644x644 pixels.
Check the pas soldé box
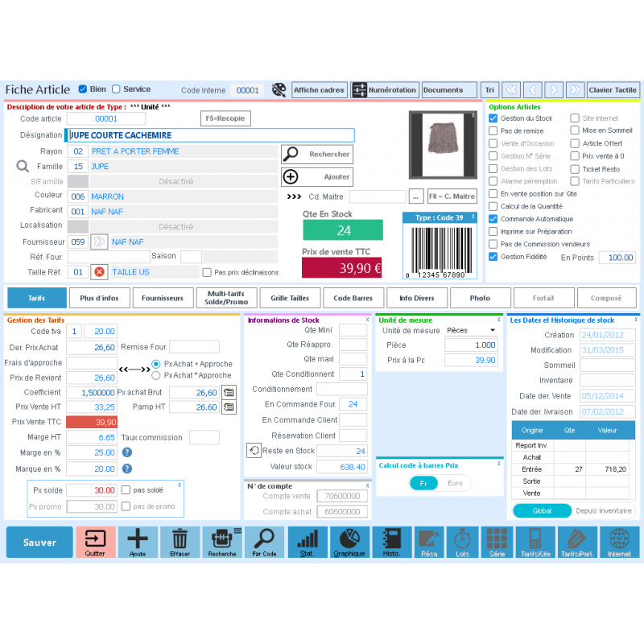[x=126, y=489]
